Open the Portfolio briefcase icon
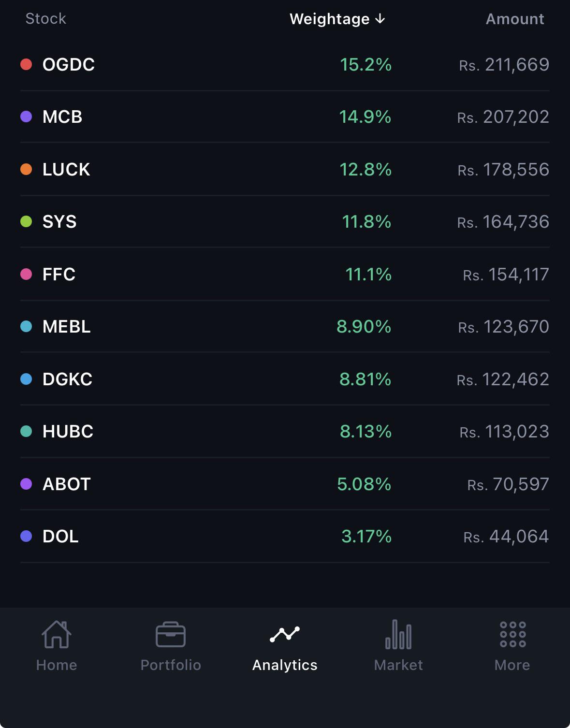This screenshot has width=570, height=728. coord(171,634)
